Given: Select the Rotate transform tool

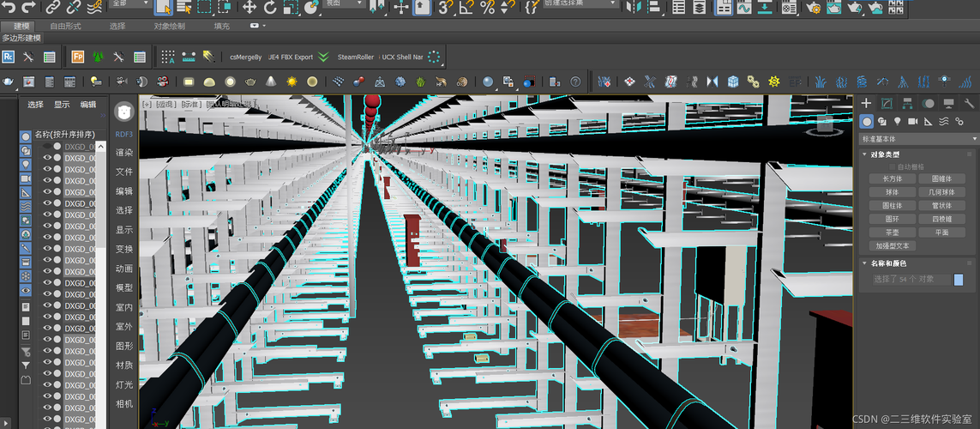Looking at the screenshot, I should pyautogui.click(x=270, y=7).
